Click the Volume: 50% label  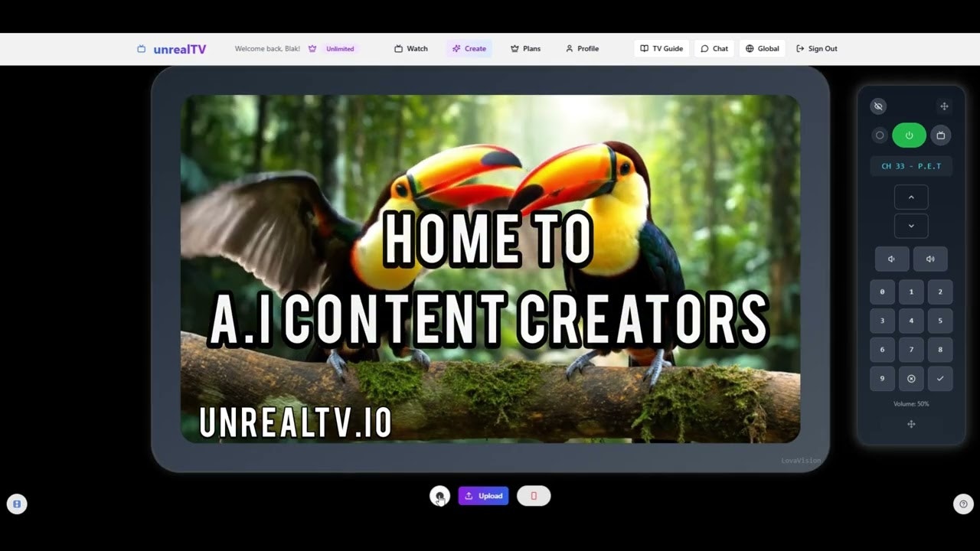coord(911,403)
